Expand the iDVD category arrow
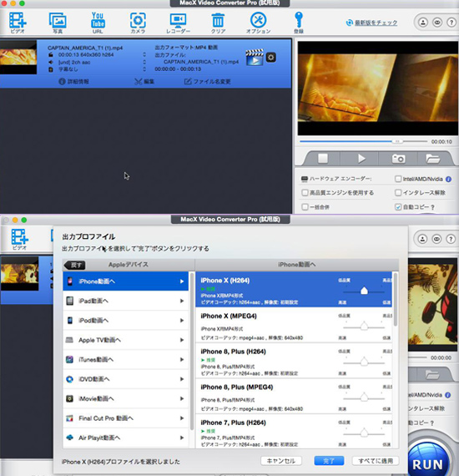This screenshot has height=476, width=459. pos(182,379)
